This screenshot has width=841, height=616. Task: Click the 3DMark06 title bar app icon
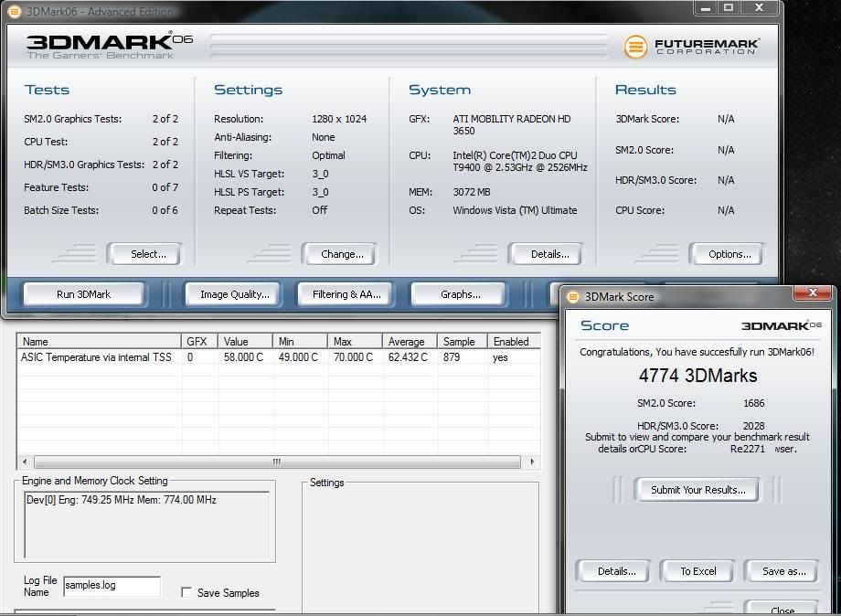[x=15, y=11]
